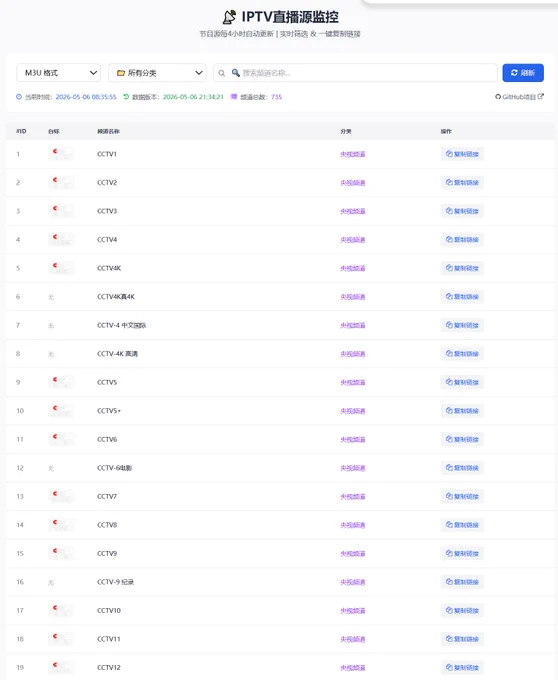Screen dimensions: 558x680
Task: Click the green refresh icon beside data version
Action: (x=126, y=97)
